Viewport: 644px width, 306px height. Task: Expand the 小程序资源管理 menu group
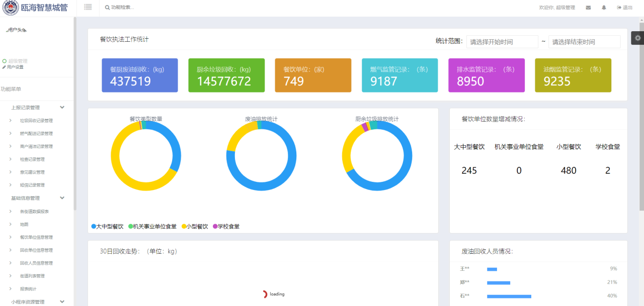[x=37, y=301]
